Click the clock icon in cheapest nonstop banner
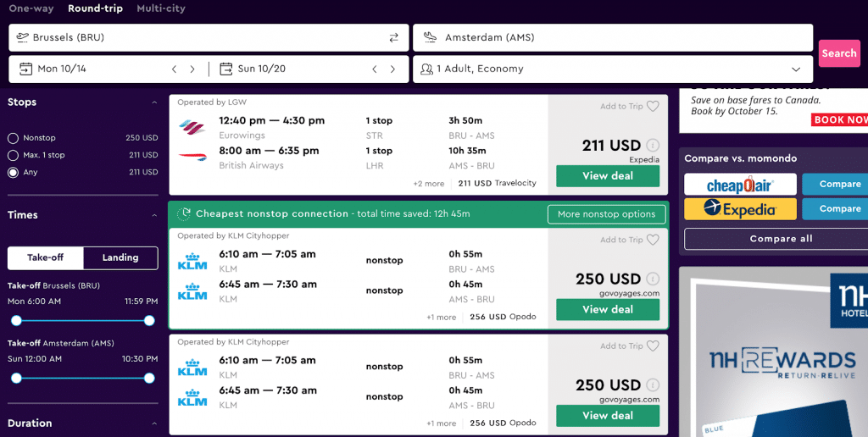Image resolution: width=868 pixels, height=437 pixels. [184, 214]
